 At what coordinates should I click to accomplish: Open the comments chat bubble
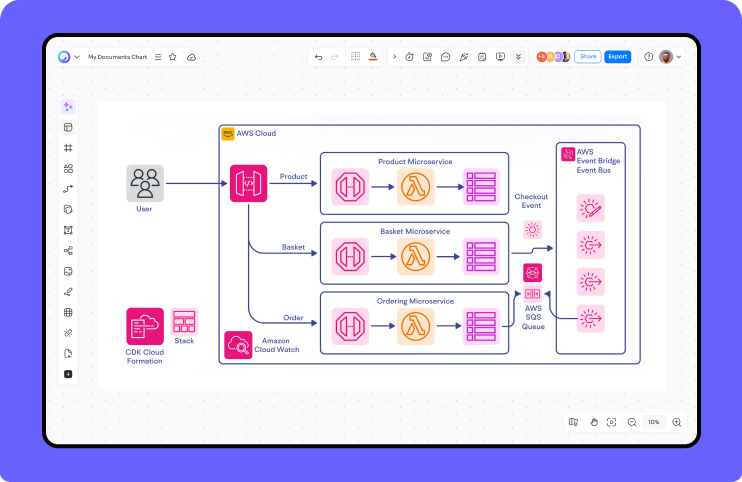(445, 57)
